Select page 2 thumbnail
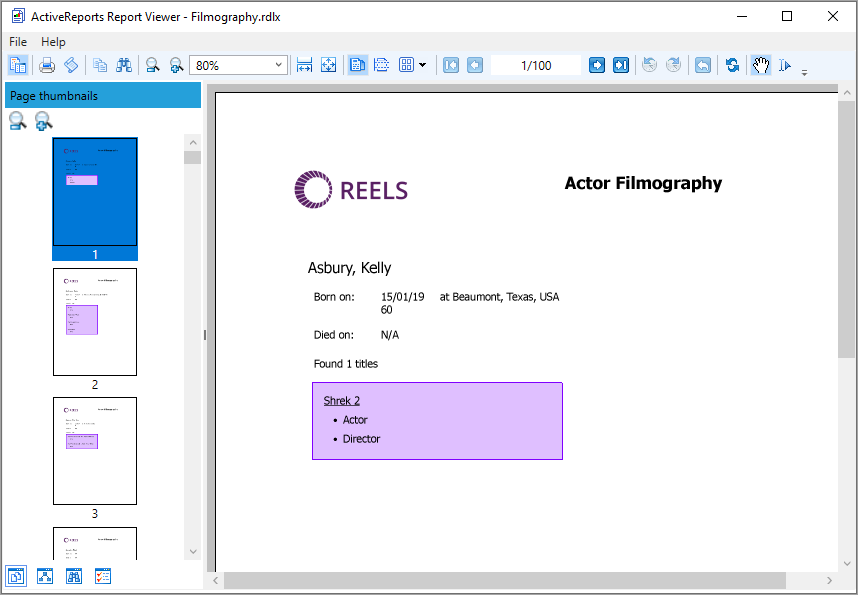The width and height of the screenshot is (858, 595). pyautogui.click(x=95, y=322)
